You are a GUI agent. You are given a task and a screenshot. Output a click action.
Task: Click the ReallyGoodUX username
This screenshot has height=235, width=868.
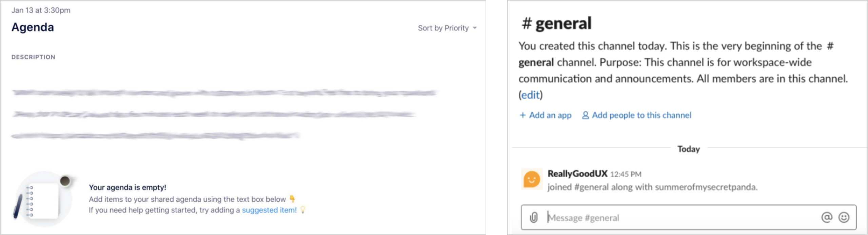pos(577,174)
